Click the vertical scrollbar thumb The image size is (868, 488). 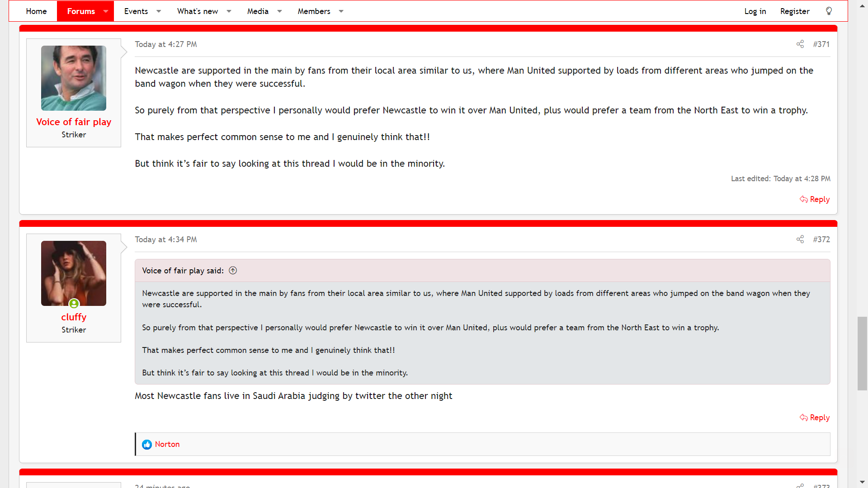(862, 353)
